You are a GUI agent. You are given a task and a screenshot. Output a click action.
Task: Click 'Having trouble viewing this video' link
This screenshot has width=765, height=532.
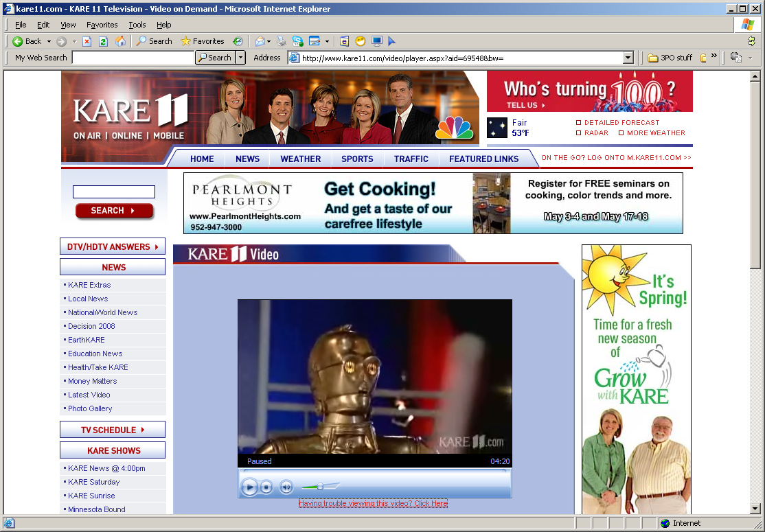373,503
